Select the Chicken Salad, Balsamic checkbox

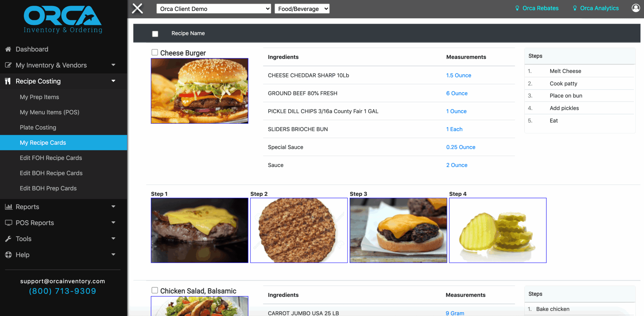(155, 290)
